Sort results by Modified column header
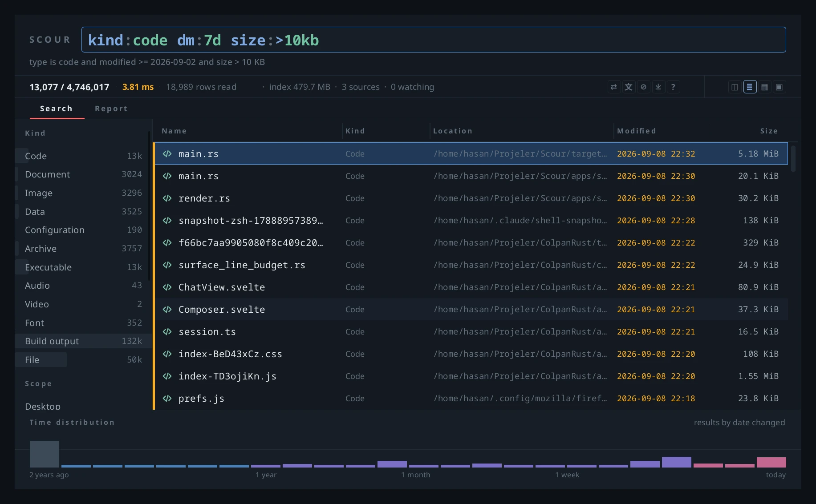 click(637, 131)
